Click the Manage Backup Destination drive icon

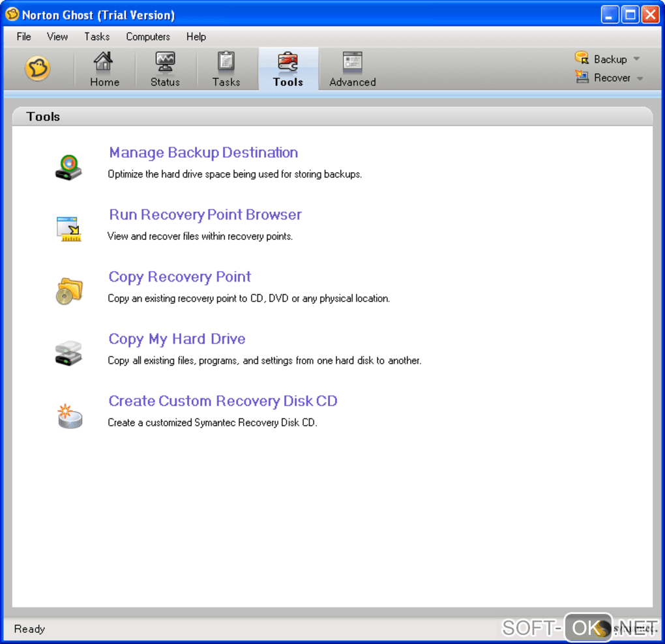[x=68, y=168]
